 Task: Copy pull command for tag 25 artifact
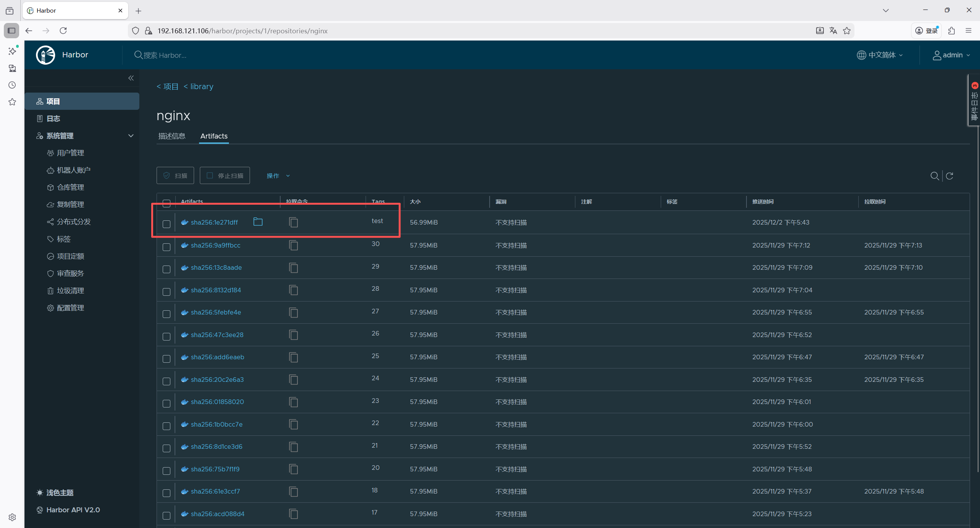[293, 357]
